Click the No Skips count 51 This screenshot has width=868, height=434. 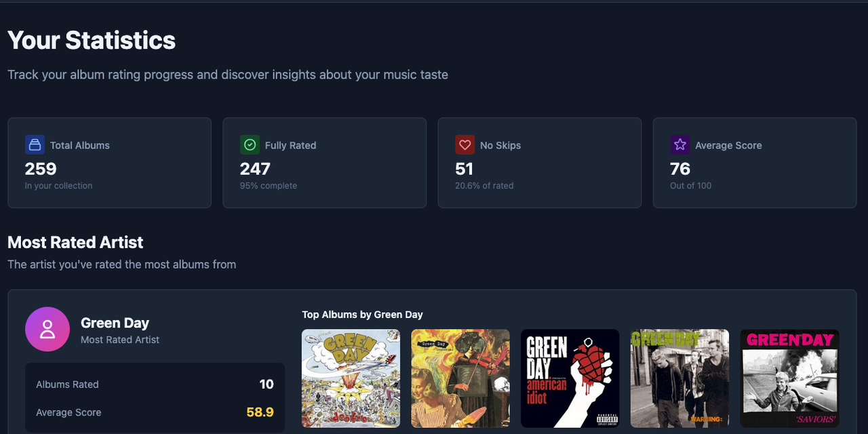pos(464,169)
